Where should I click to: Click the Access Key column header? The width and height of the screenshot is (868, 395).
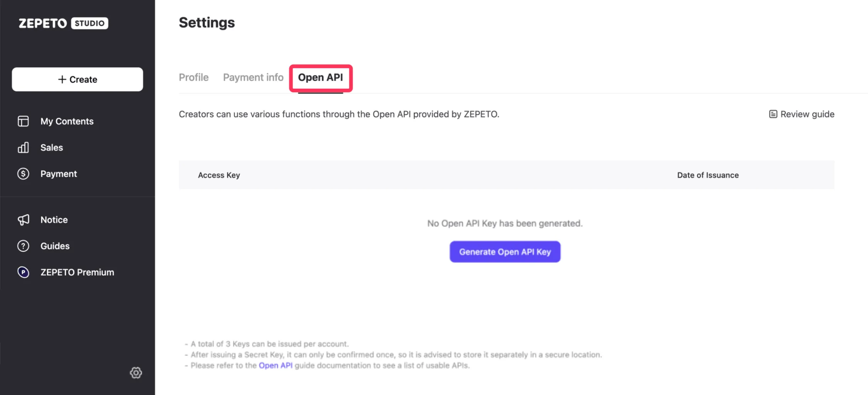pyautogui.click(x=219, y=175)
